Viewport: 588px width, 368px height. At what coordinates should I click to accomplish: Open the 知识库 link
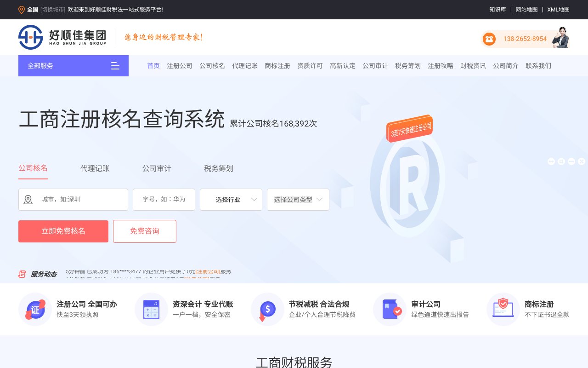498,9
